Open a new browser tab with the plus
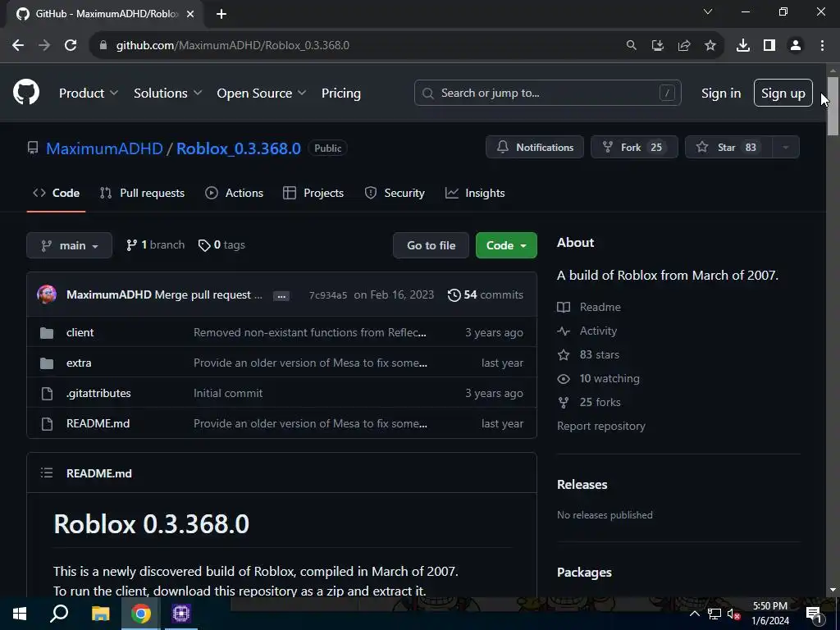 pos(221,14)
